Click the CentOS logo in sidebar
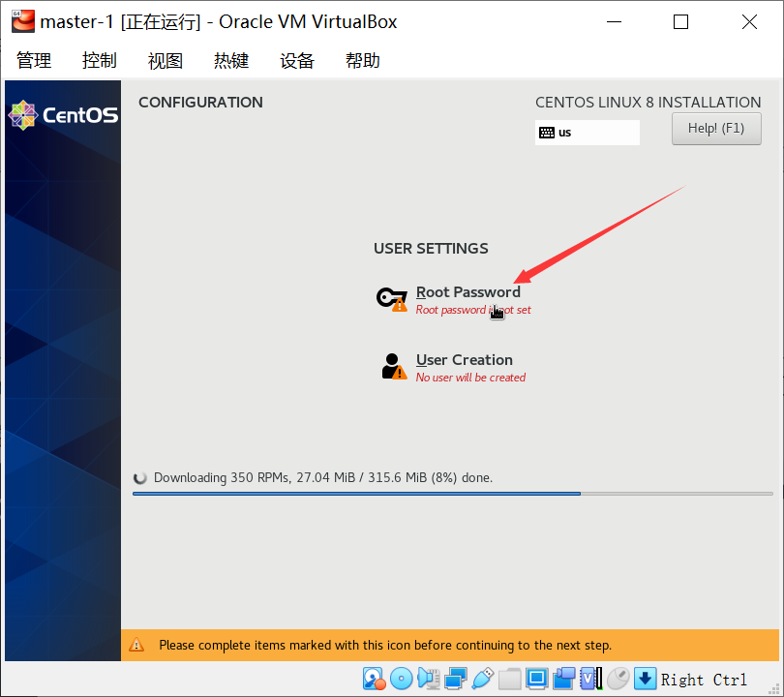This screenshot has width=784, height=697. pyautogui.click(x=63, y=115)
